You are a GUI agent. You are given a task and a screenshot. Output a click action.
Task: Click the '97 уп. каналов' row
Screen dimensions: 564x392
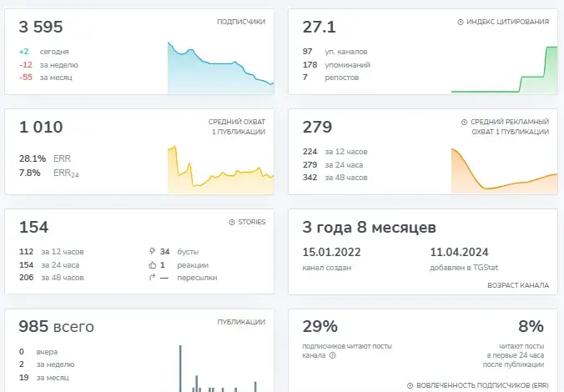[x=335, y=52]
